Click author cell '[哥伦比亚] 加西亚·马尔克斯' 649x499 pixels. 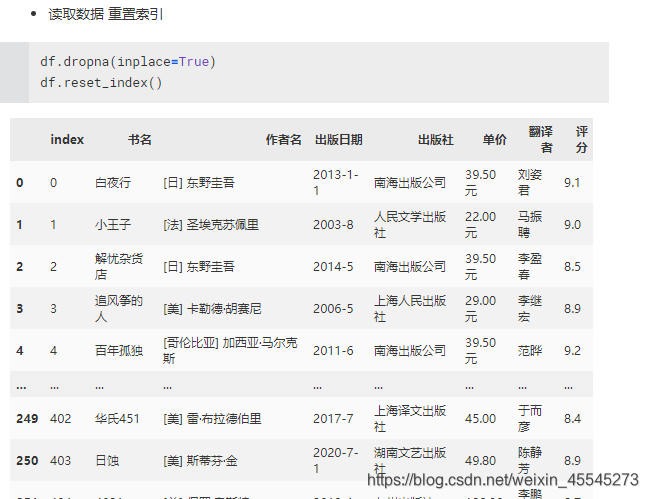click(x=230, y=350)
